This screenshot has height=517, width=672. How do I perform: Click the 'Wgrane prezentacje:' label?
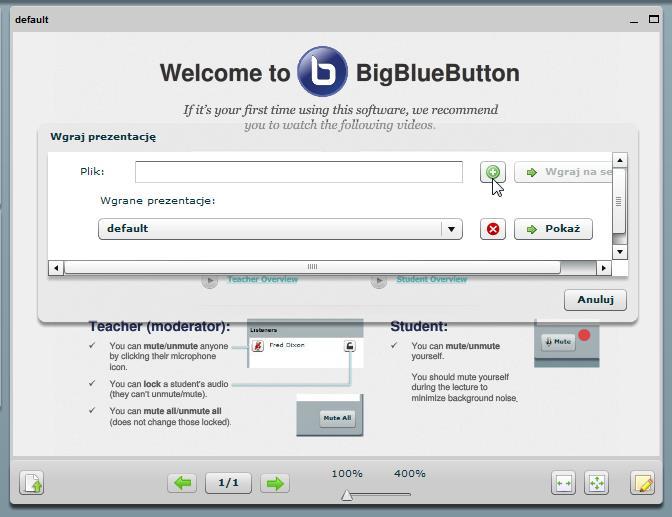[157, 201]
